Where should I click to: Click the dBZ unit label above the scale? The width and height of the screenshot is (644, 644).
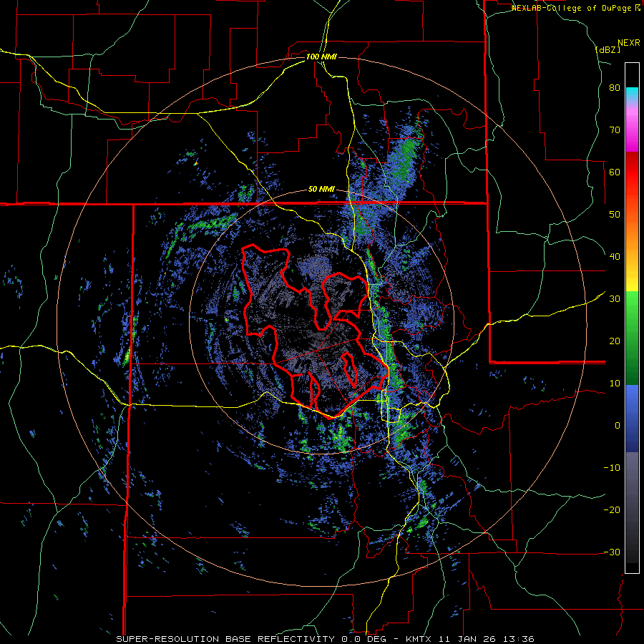(608, 49)
